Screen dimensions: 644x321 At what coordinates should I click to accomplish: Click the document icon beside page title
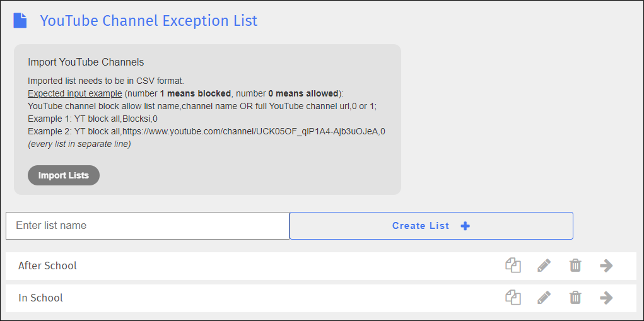tap(20, 20)
